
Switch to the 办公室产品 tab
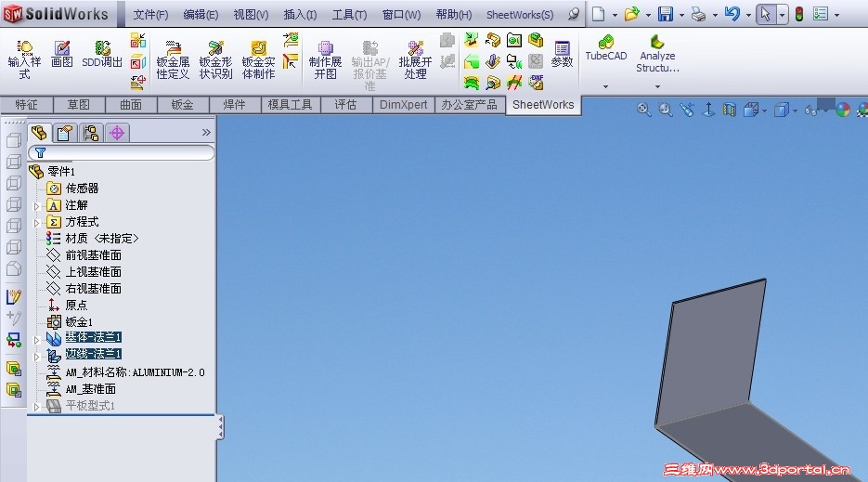point(470,105)
